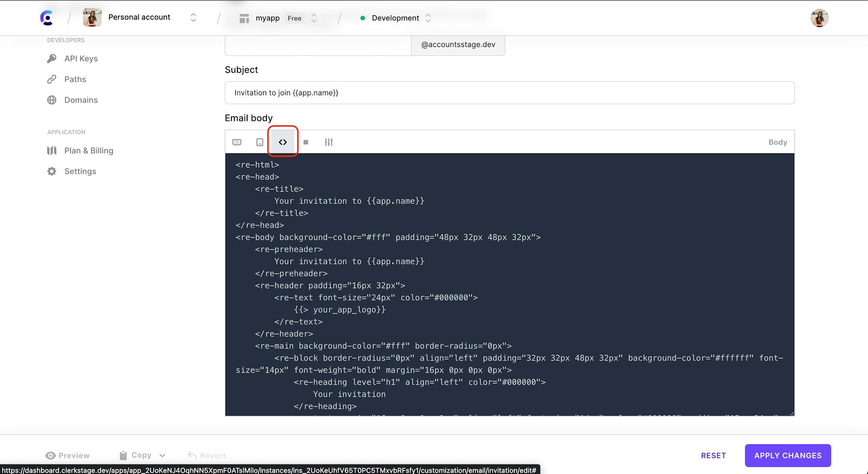The height and width of the screenshot is (474, 868).
Task: Click the Clerk logo icon top left
Action: coord(47,17)
